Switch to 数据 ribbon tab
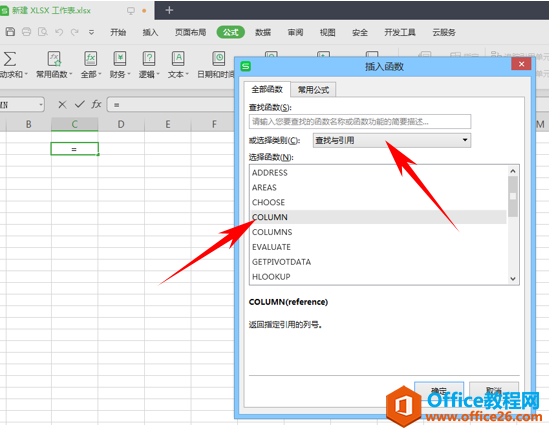Image resolution: width=549 pixels, height=434 pixels. point(263,32)
